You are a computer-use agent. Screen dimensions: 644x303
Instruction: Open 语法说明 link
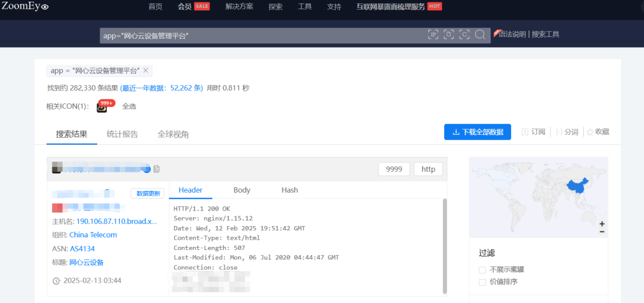coord(512,35)
